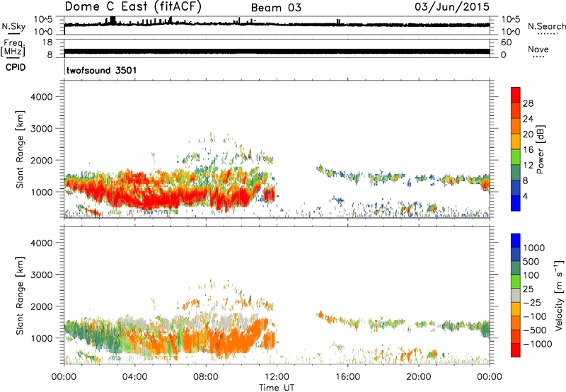566x392 pixels.
Task: Click the "N.Search" legend label
Action: pos(546,26)
